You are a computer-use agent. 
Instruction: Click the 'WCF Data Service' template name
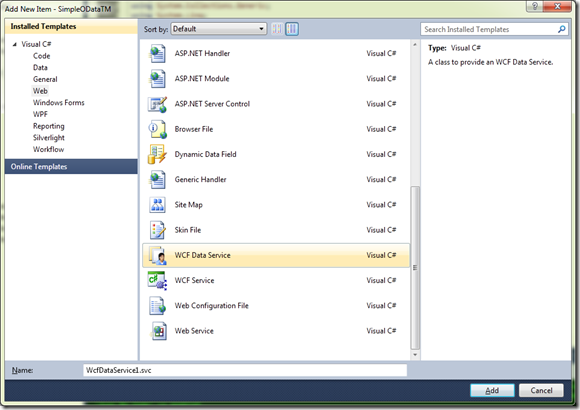click(203, 255)
